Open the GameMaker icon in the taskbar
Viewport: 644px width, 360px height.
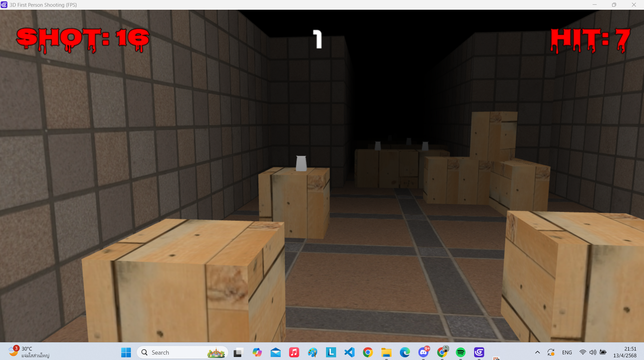tap(479, 352)
